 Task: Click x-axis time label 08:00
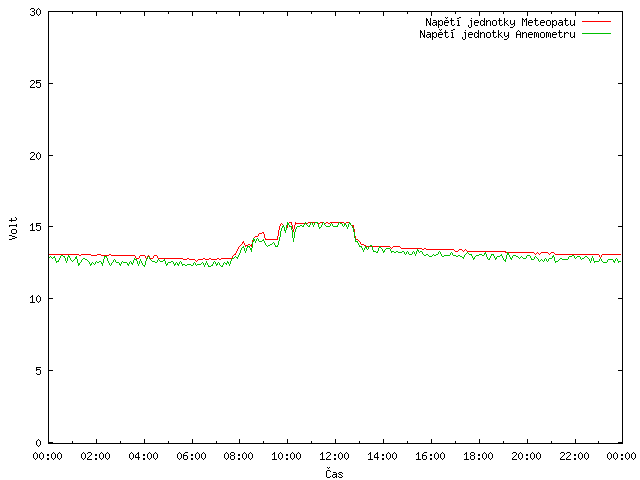pos(239,456)
